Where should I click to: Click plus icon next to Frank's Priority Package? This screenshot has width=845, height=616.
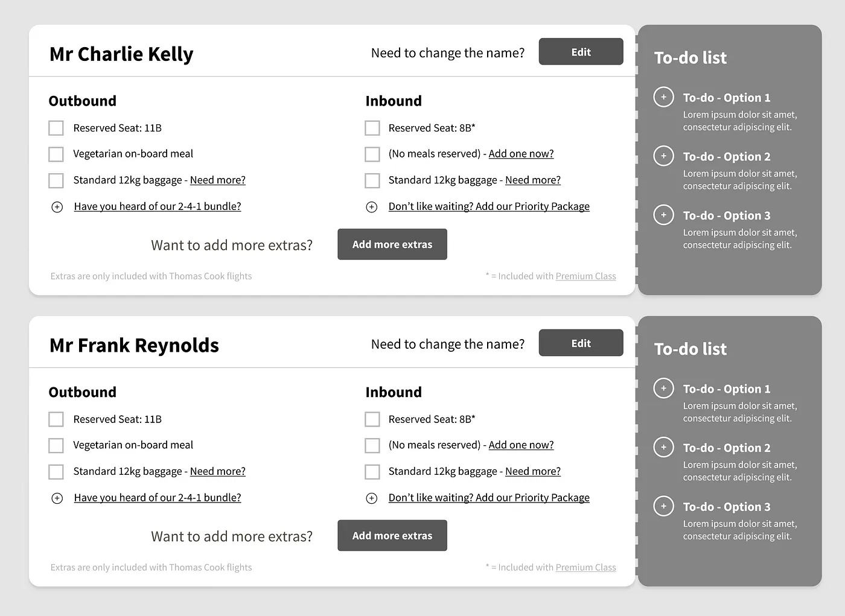pyautogui.click(x=372, y=498)
